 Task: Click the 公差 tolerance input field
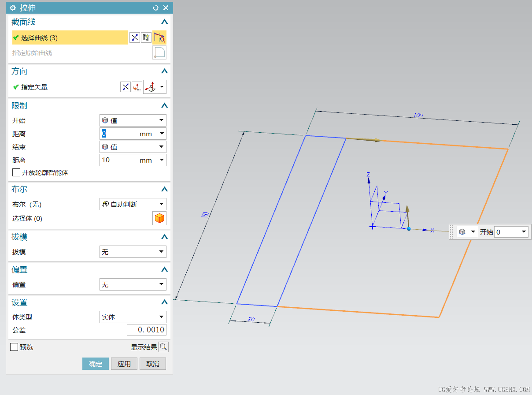pyautogui.click(x=147, y=330)
